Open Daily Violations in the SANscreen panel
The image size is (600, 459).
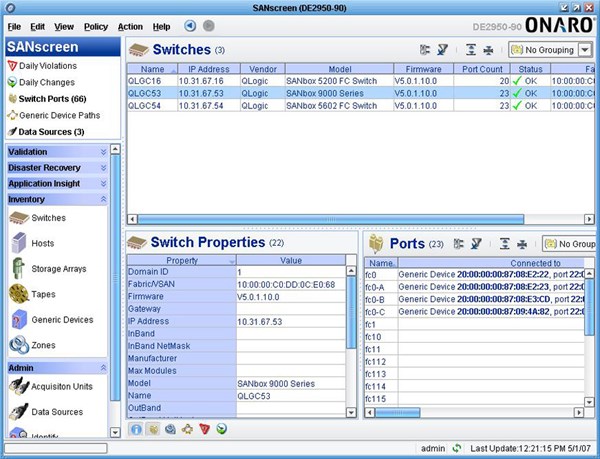[x=42, y=66]
